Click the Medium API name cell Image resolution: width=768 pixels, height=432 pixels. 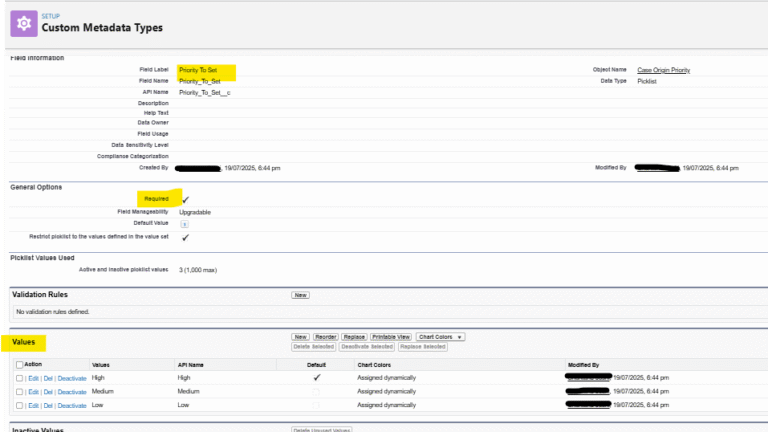189,391
